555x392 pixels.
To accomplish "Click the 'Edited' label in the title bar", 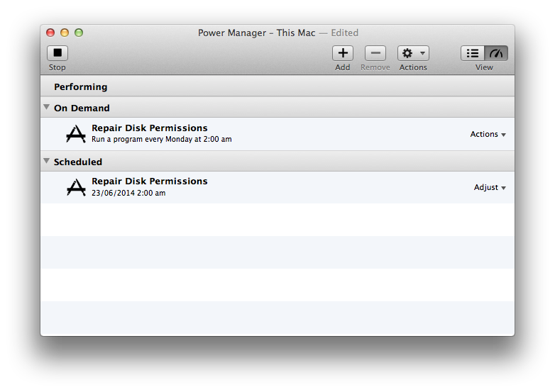I will point(344,33).
